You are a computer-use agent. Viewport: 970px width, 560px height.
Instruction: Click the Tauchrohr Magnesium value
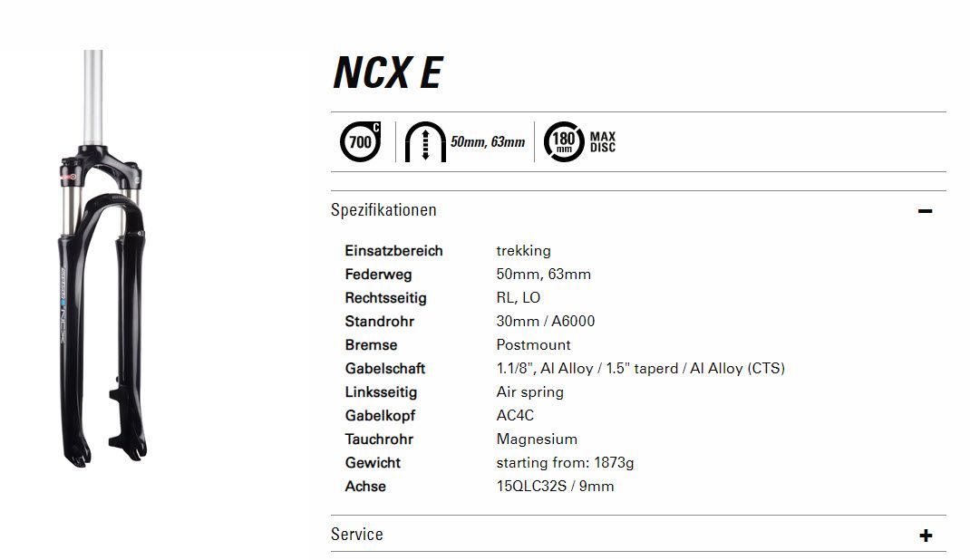(x=537, y=439)
